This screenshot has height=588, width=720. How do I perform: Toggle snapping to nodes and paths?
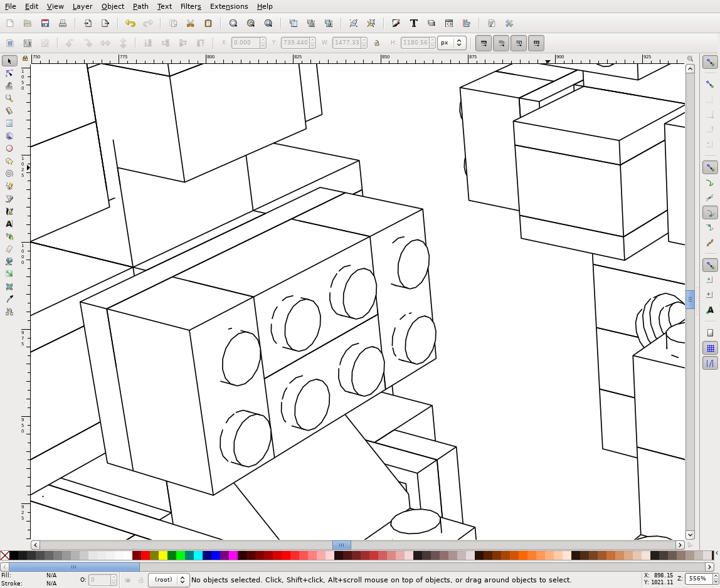tap(710, 167)
